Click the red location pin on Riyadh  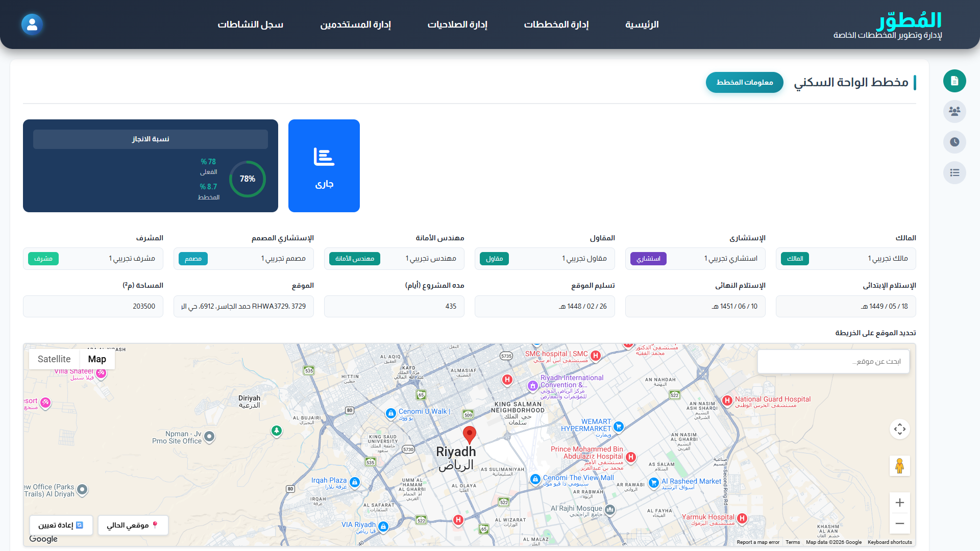[469, 435]
